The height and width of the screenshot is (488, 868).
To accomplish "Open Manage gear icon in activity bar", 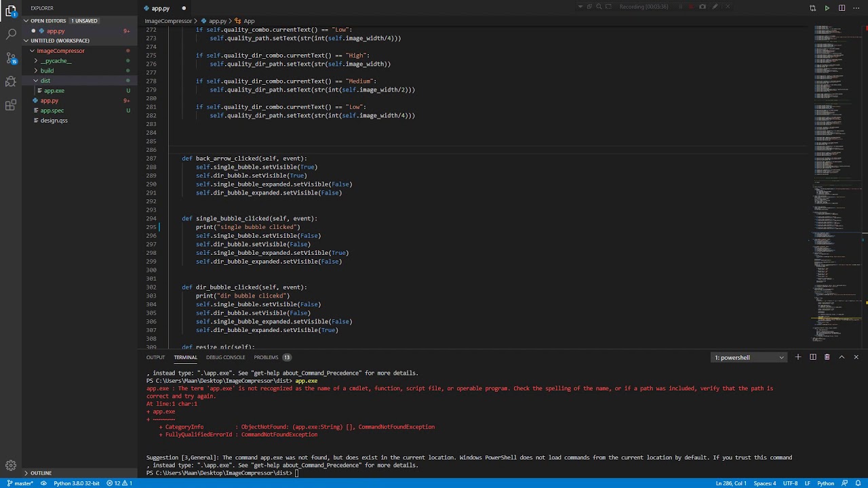I will tap(11, 466).
